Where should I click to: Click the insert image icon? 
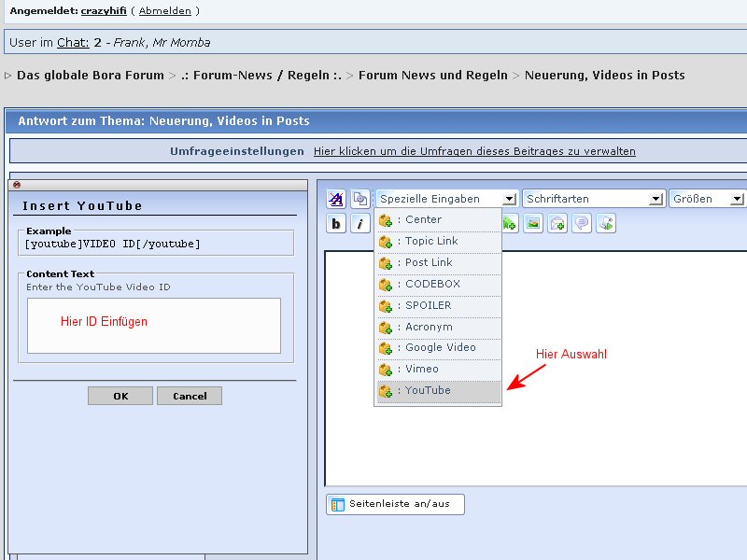tap(533, 223)
